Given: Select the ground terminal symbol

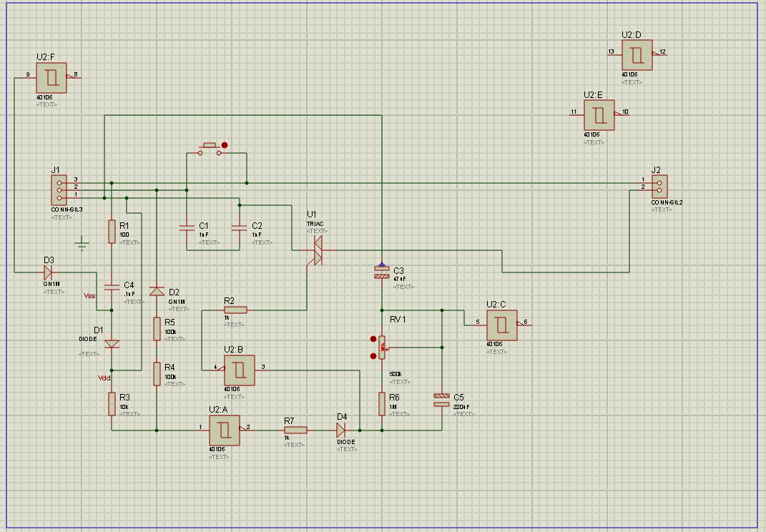Looking at the screenshot, I should (x=82, y=243).
